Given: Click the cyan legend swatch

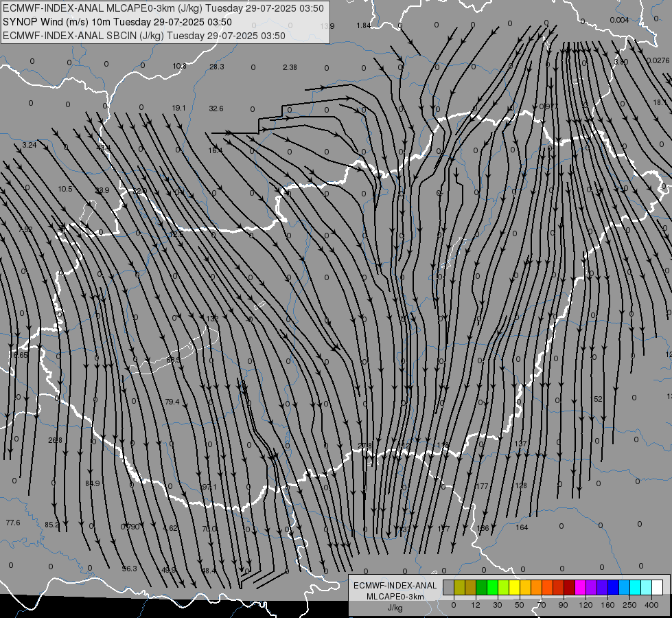Looking at the screenshot, I should (636, 587).
